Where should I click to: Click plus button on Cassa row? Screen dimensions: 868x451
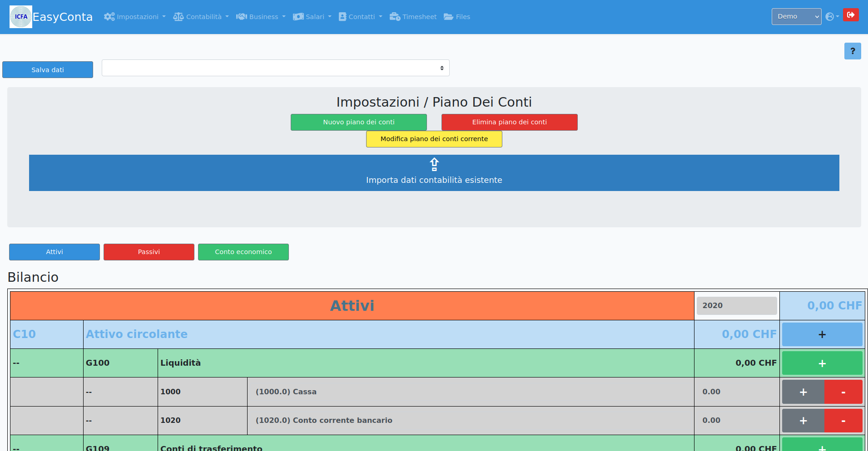803,392
